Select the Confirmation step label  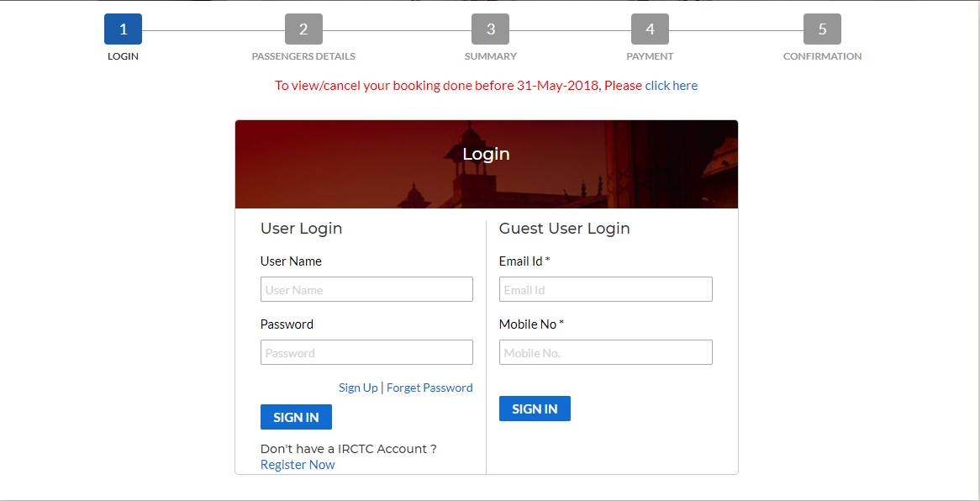[822, 56]
